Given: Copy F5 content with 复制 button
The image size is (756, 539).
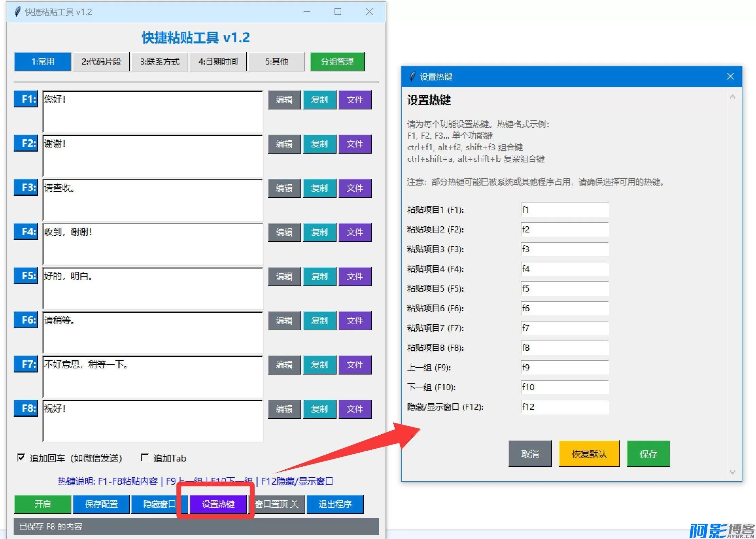Looking at the screenshot, I should tap(319, 276).
